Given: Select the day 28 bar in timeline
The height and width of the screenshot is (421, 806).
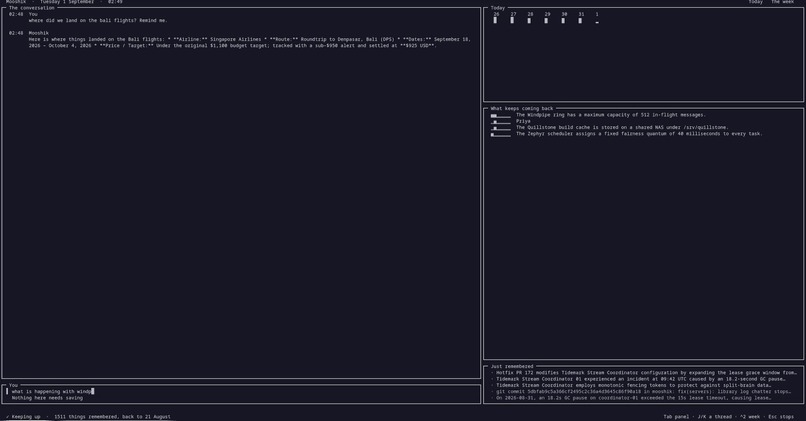Looking at the screenshot, I should coord(529,21).
